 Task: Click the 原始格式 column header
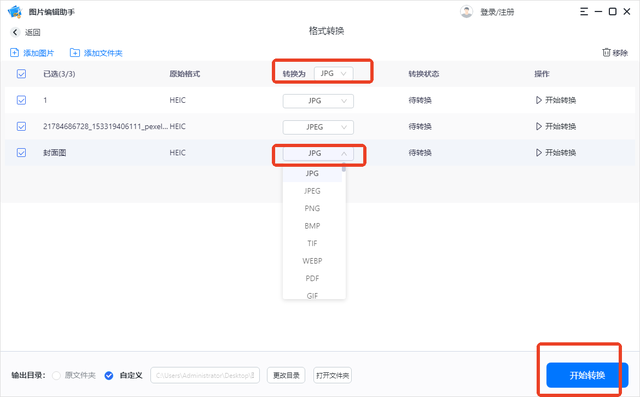point(184,74)
